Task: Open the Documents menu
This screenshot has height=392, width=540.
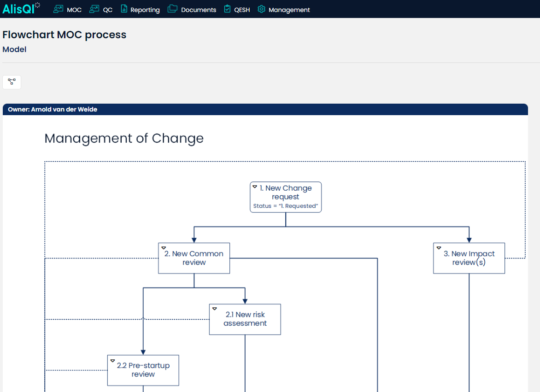Action: [198, 9]
